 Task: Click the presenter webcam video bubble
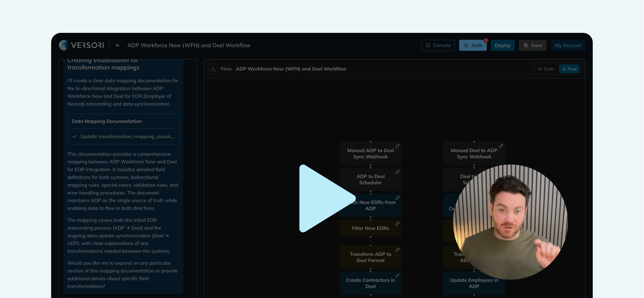510,222
